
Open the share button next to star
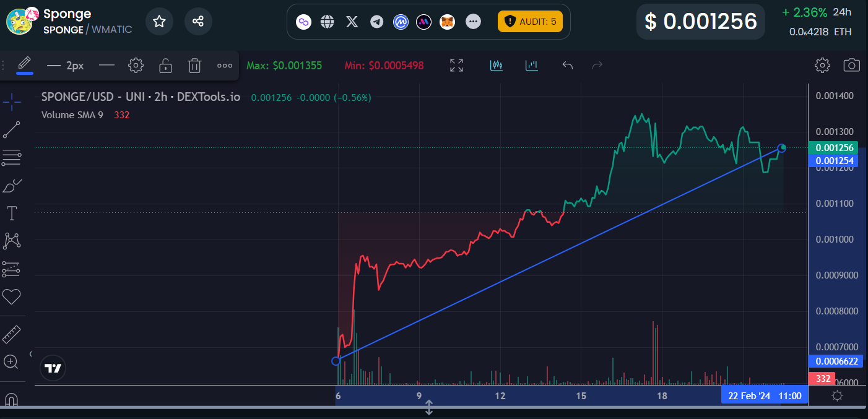coord(198,22)
